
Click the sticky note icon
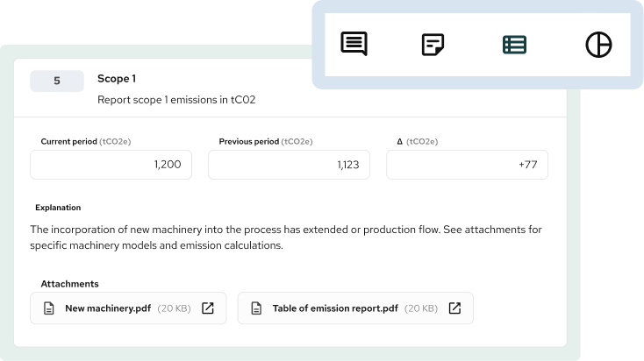pos(433,45)
